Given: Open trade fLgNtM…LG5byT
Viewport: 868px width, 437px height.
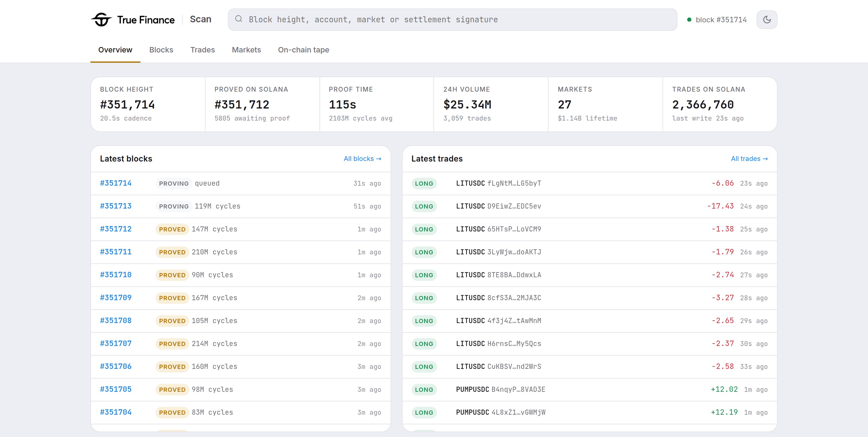Looking at the screenshot, I should 589,184.
